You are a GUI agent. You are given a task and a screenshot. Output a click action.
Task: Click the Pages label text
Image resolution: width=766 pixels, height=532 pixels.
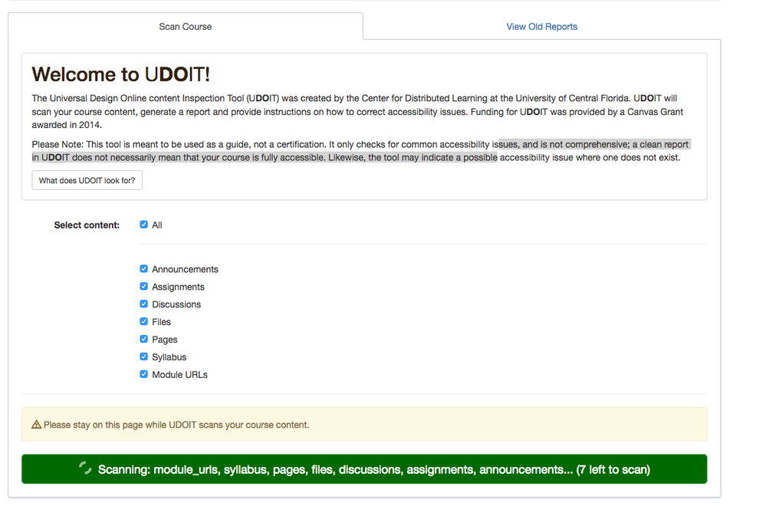165,340
